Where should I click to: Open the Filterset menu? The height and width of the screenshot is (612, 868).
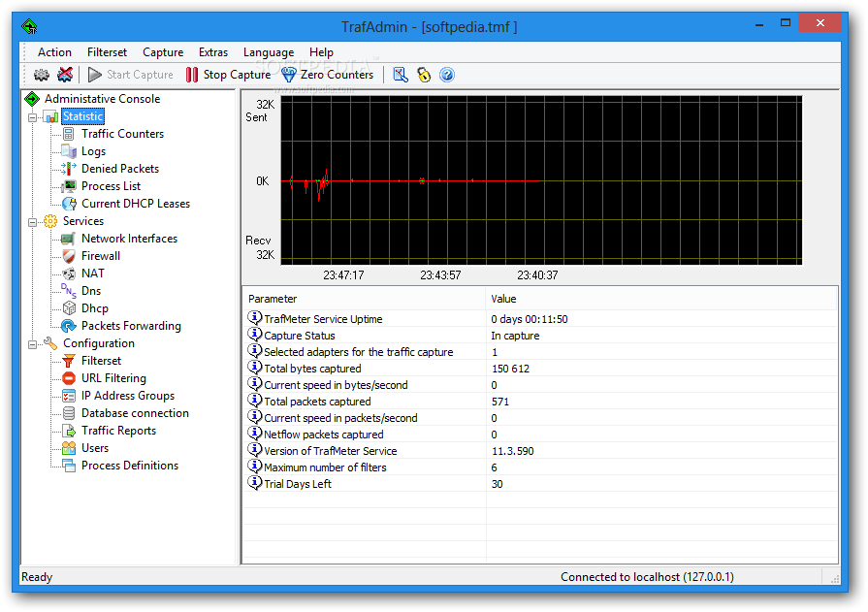coord(107,52)
